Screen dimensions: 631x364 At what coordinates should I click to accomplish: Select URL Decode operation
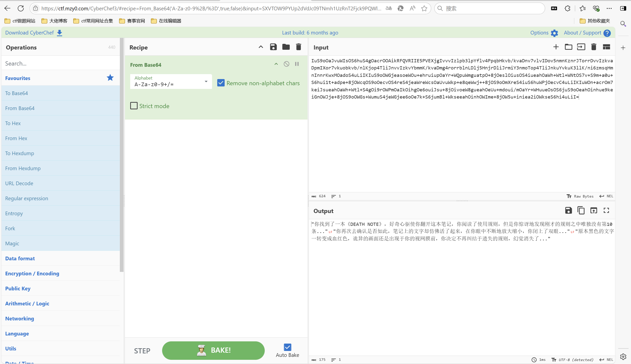coord(61,183)
